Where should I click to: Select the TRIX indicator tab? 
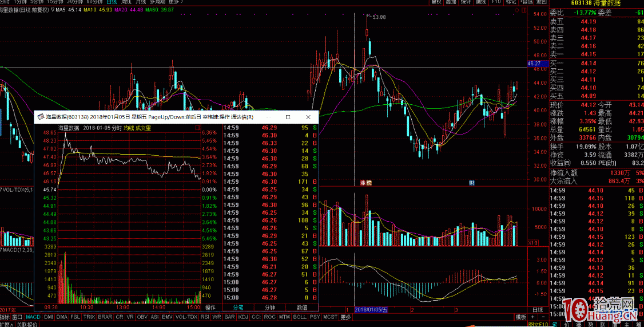(x=89, y=317)
